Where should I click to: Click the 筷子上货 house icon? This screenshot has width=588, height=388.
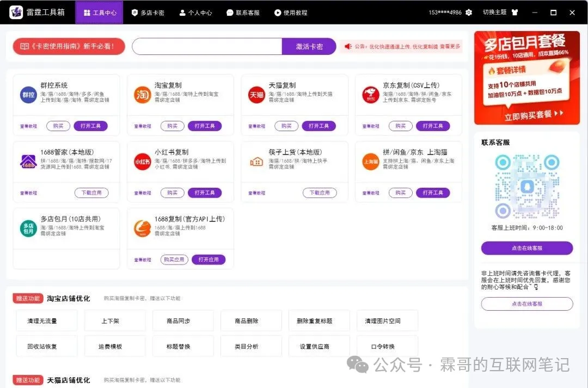pyautogui.click(x=256, y=162)
